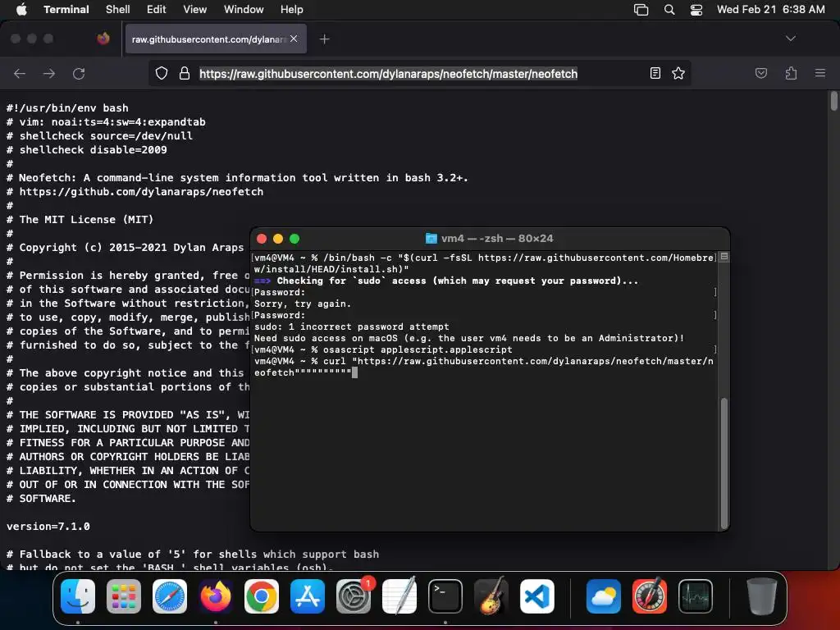Click Terminal window vertical scrollbar
840x630 pixels.
[x=724, y=463]
